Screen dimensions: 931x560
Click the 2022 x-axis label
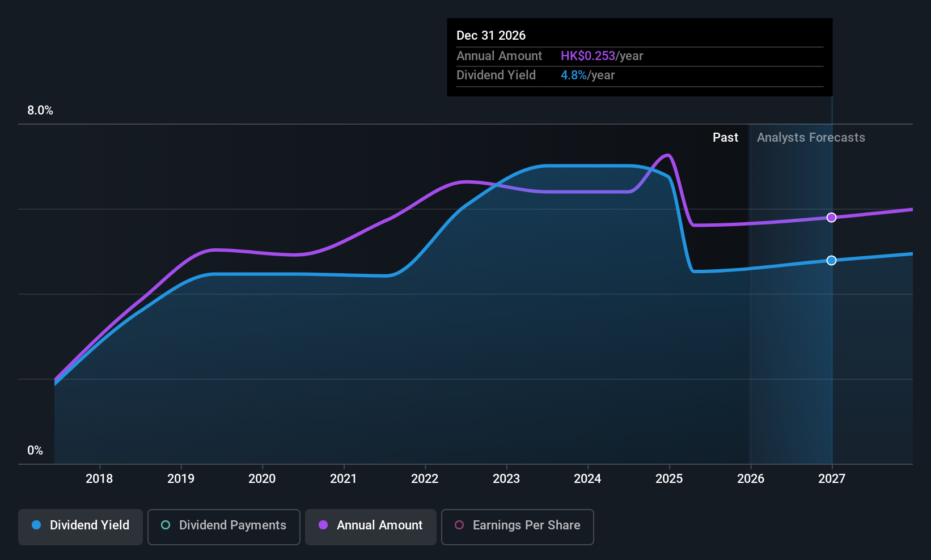(425, 479)
